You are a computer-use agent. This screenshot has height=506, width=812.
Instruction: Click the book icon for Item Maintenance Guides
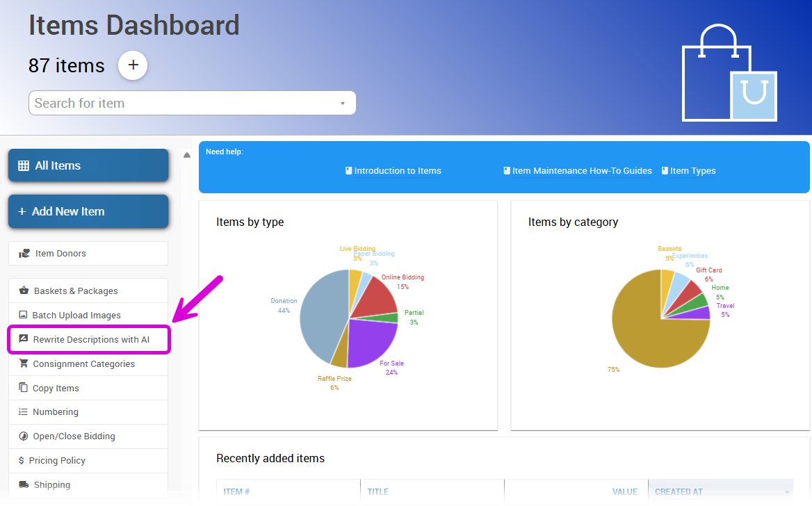(x=507, y=170)
